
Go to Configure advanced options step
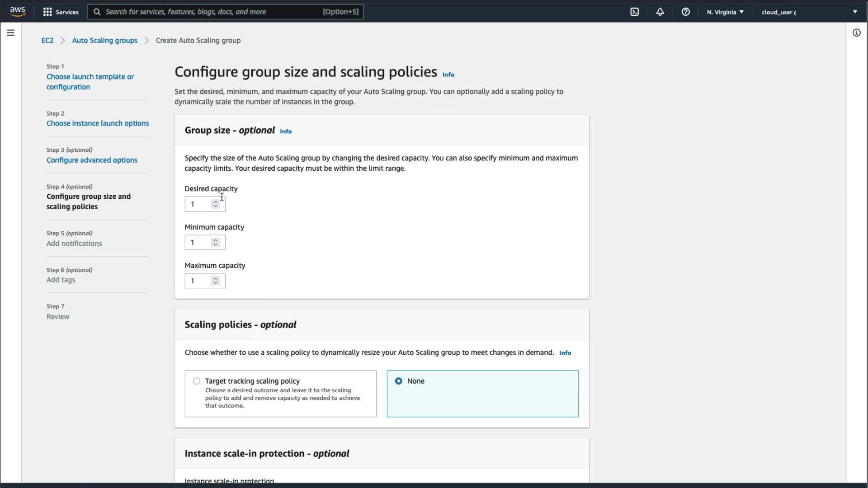(x=92, y=160)
